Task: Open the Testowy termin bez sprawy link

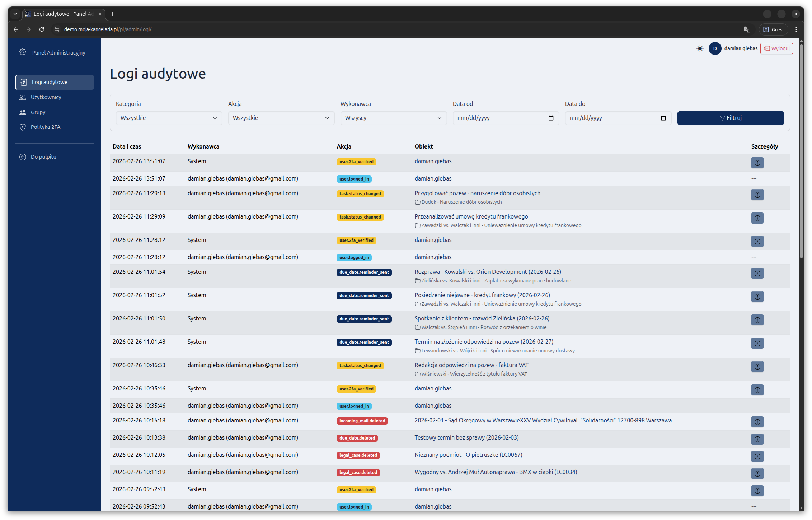Action: [x=466, y=437]
